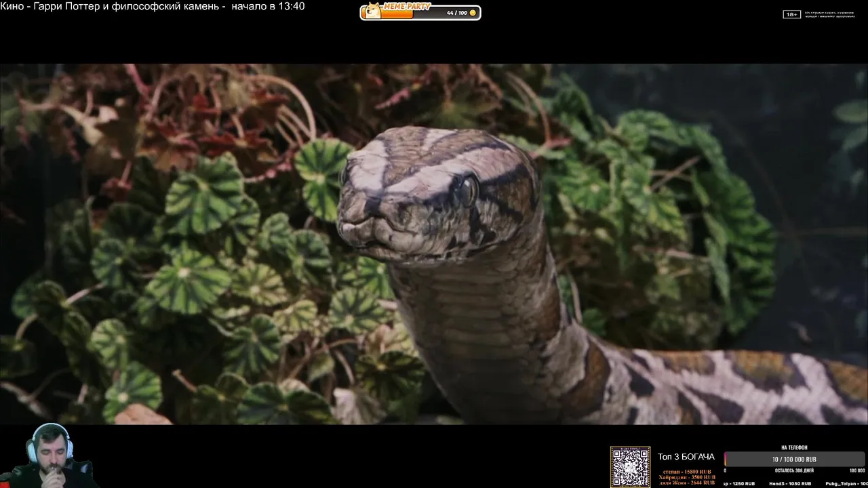The height and width of the screenshot is (488, 868).
Task: Click the Doge icon on the Meme Party bar
Action: (372, 11)
